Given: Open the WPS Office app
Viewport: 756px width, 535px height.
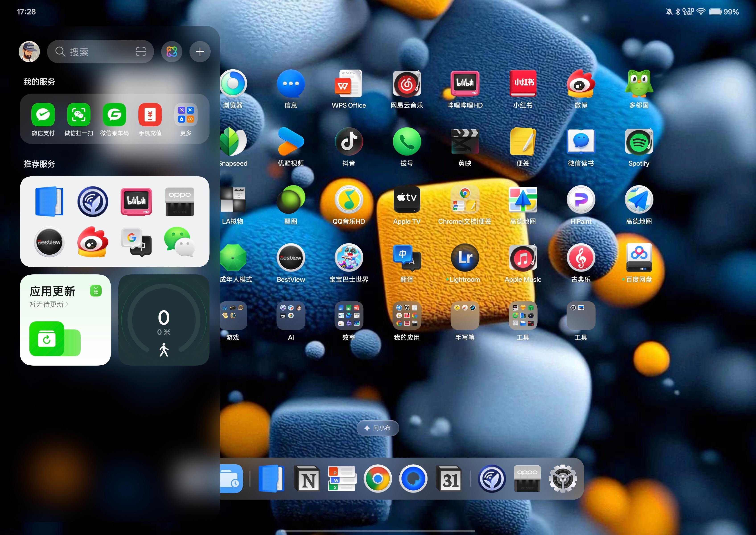Looking at the screenshot, I should coord(349,84).
